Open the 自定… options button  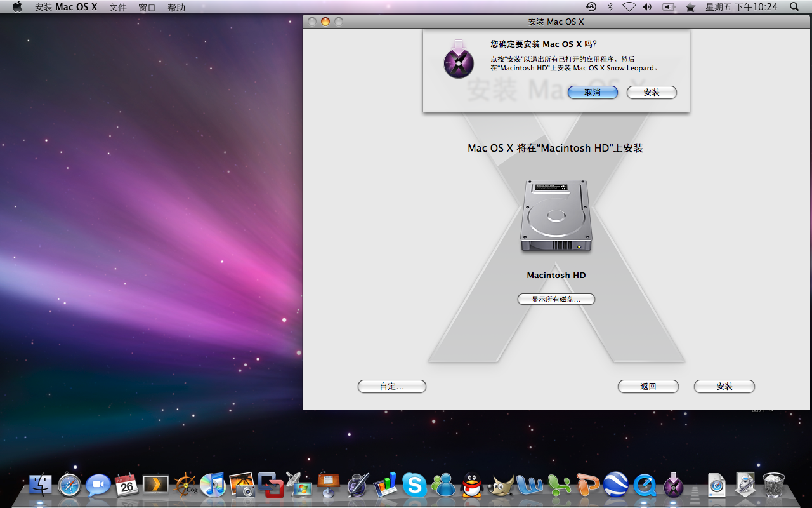point(392,386)
